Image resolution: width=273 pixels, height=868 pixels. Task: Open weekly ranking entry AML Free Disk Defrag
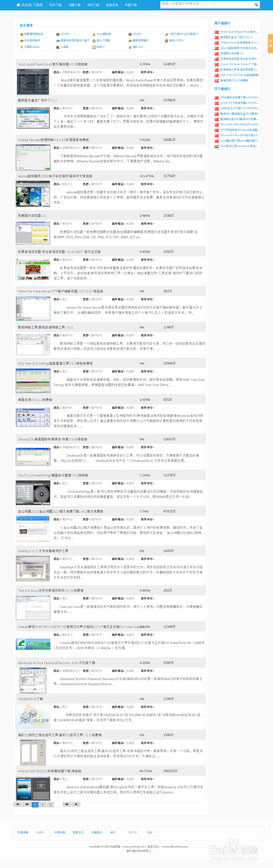240,75
